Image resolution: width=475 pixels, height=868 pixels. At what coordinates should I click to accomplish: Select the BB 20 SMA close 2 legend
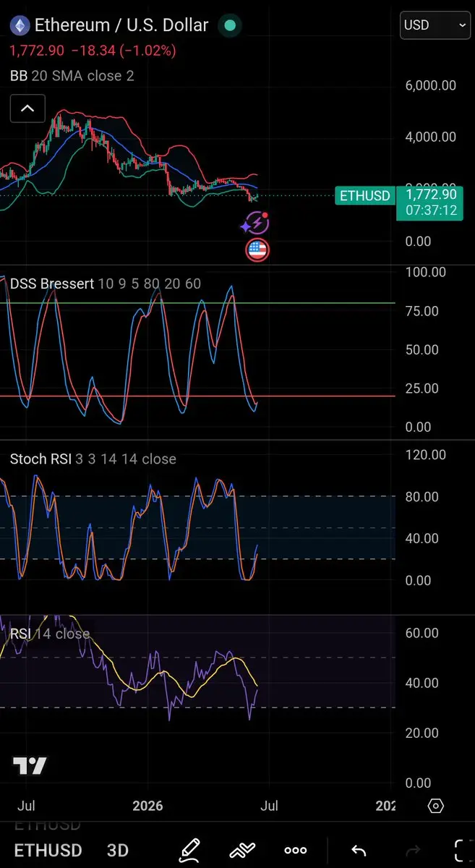tap(72, 75)
